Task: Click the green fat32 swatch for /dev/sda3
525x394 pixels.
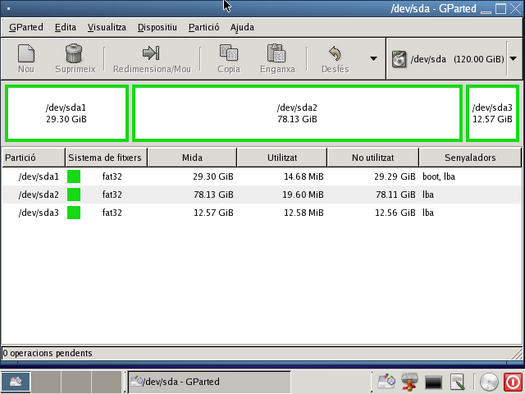Action: [x=74, y=213]
